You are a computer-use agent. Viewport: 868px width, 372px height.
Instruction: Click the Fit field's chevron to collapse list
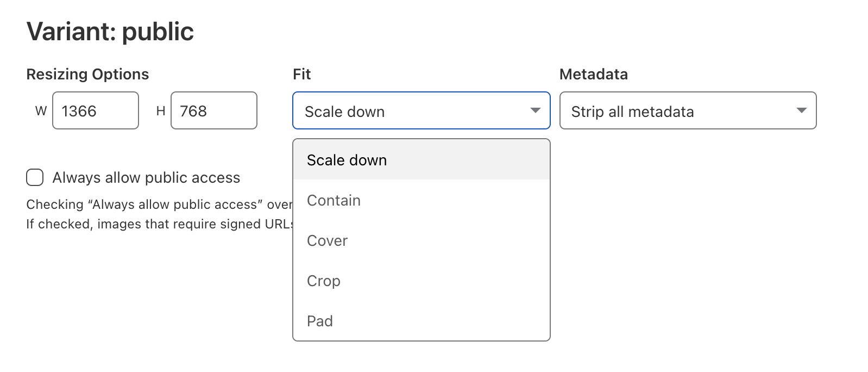tap(534, 110)
